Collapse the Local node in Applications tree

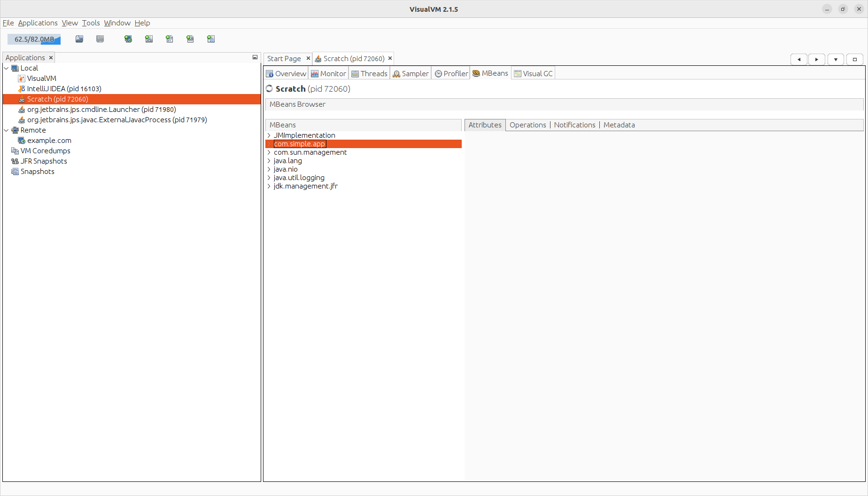(6, 68)
